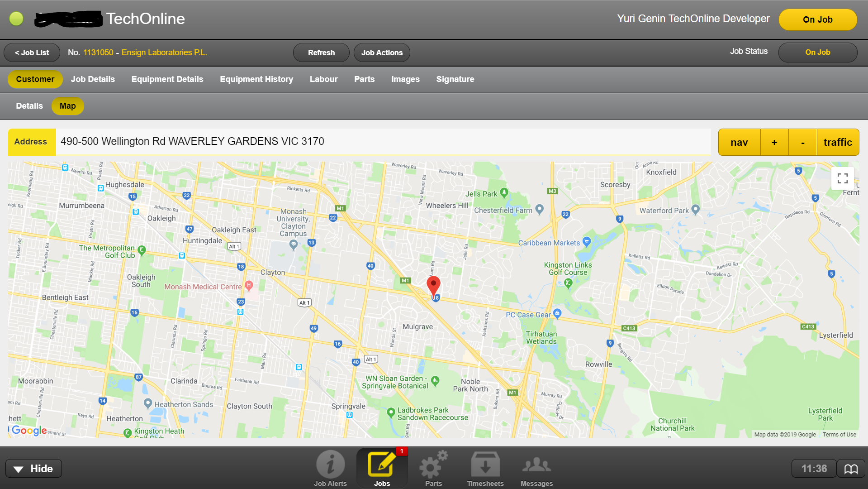Click the Monash Medical Centre hospital marker
The width and height of the screenshot is (868, 489).
[248, 285]
